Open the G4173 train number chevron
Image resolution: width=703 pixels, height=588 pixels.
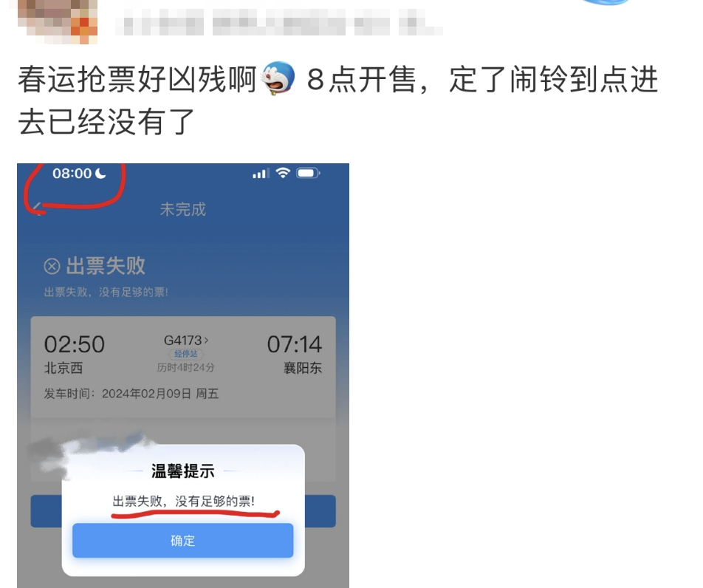point(206,341)
